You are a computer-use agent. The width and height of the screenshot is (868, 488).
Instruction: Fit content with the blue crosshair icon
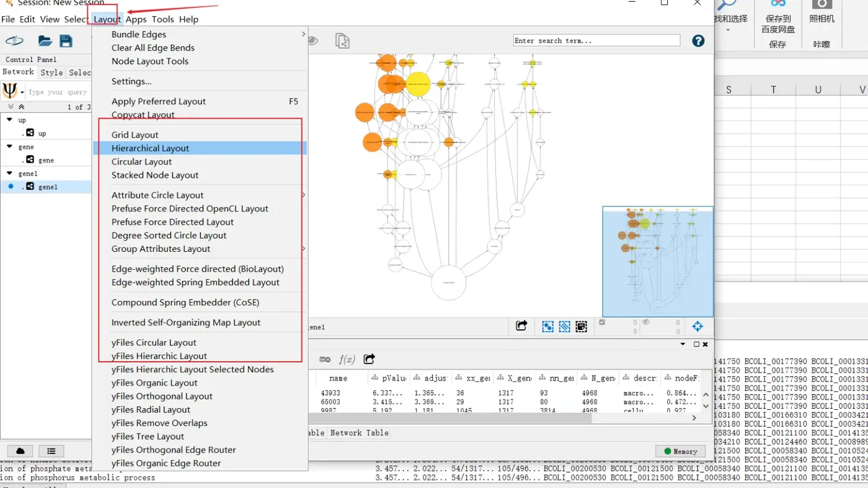[x=697, y=326]
